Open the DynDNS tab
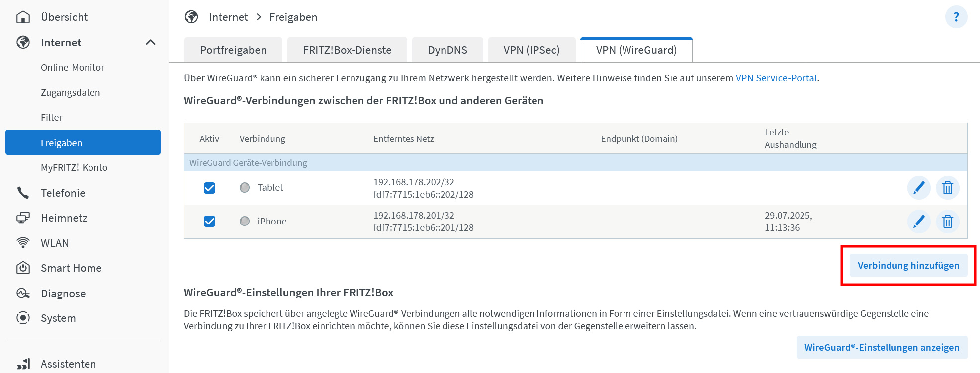980x373 pixels. pos(447,50)
